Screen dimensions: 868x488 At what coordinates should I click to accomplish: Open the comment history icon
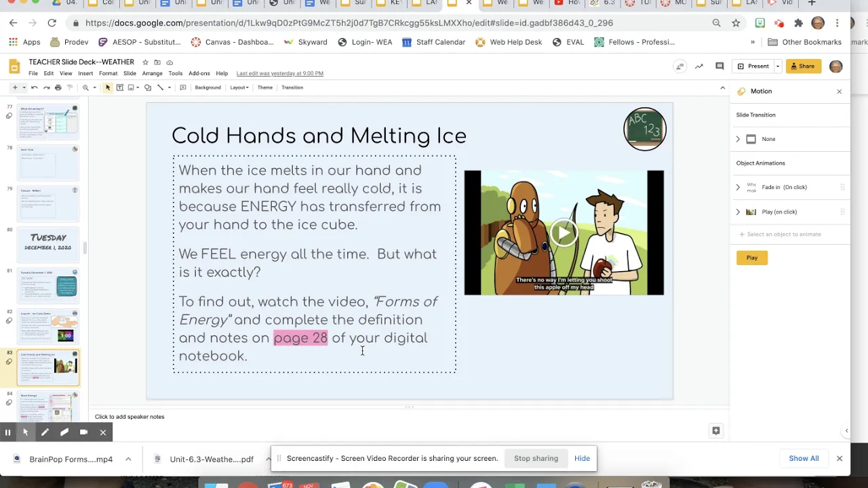[719, 66]
